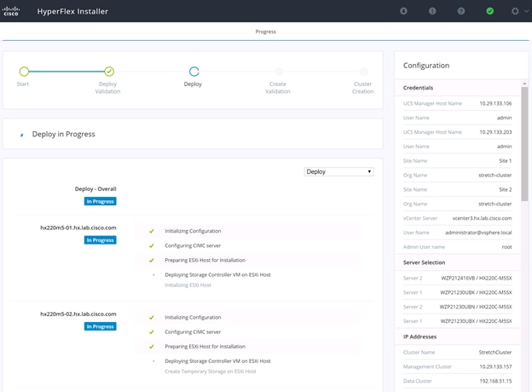The height and width of the screenshot is (392, 532).
Task: Click the Deploy Validation completed step circle
Action: point(109,72)
